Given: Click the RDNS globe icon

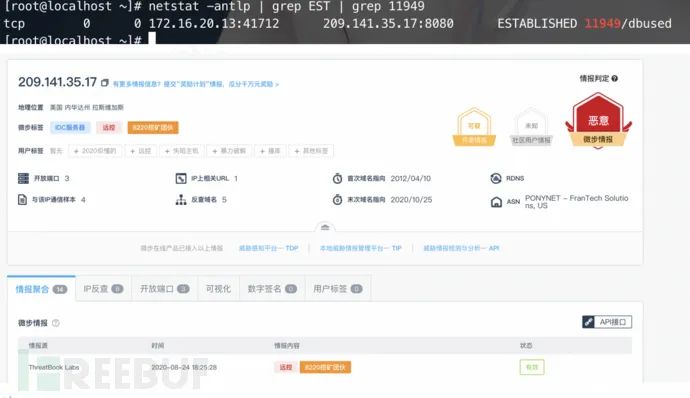Looking at the screenshot, I should [496, 178].
